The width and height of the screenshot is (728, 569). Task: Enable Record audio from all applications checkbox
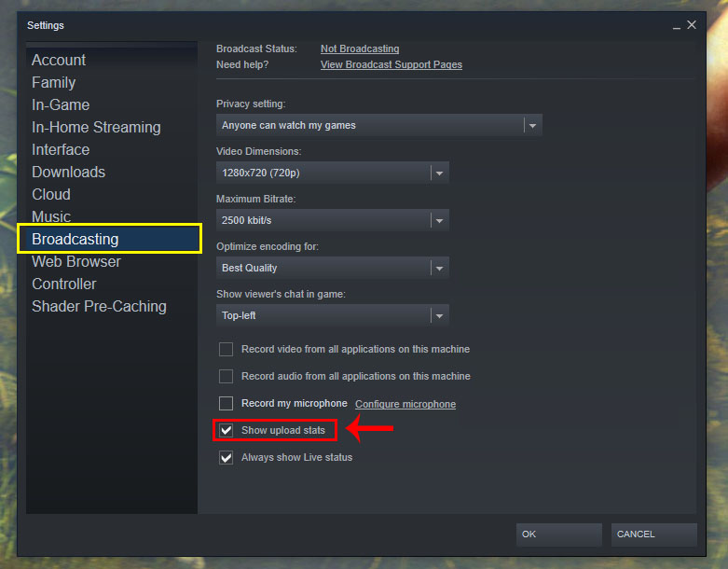click(x=227, y=376)
